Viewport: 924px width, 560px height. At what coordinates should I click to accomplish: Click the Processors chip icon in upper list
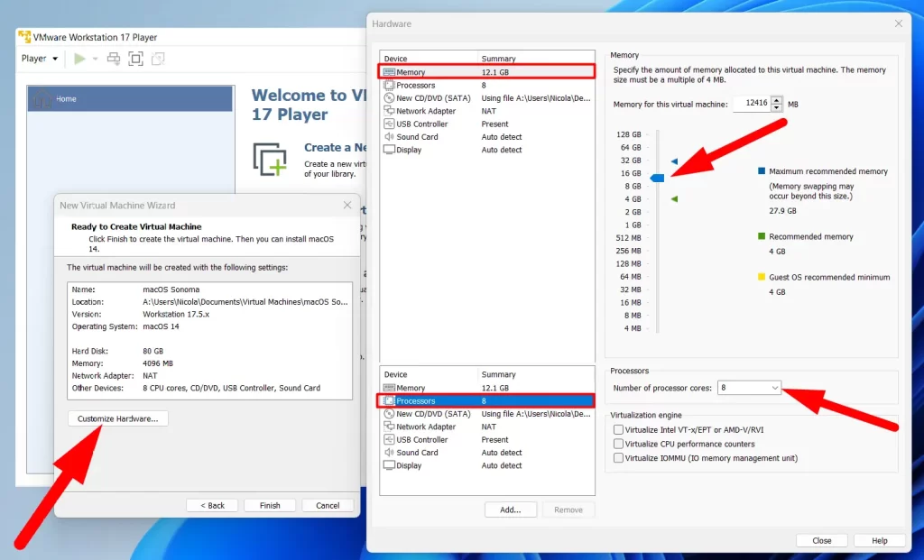[389, 85]
